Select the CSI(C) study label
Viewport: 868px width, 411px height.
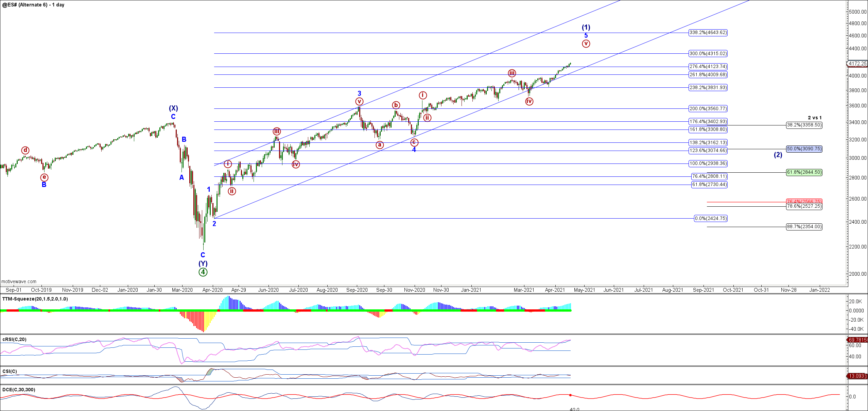[10, 371]
